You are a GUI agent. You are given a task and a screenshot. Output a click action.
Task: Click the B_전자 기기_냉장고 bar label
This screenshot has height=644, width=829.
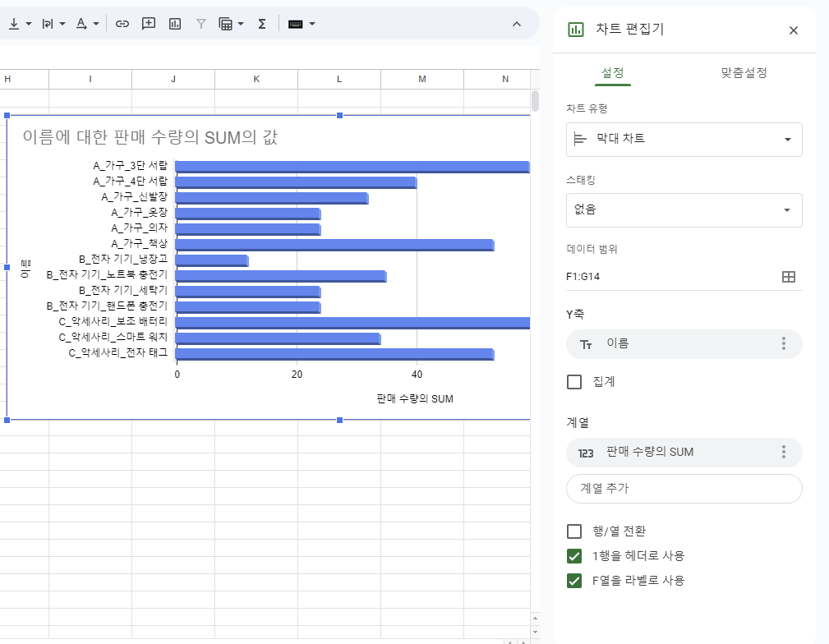coord(123,259)
